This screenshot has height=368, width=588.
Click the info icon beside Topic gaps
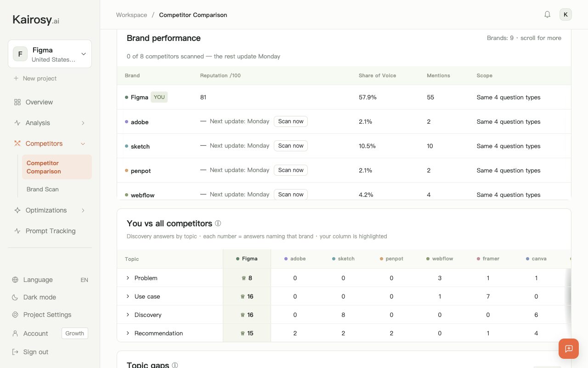(x=175, y=365)
